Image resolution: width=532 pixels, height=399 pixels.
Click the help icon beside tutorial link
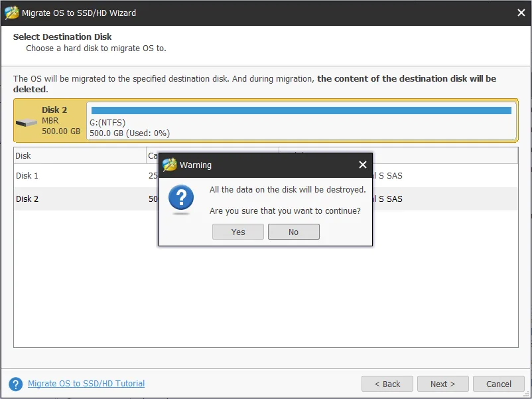(x=16, y=384)
